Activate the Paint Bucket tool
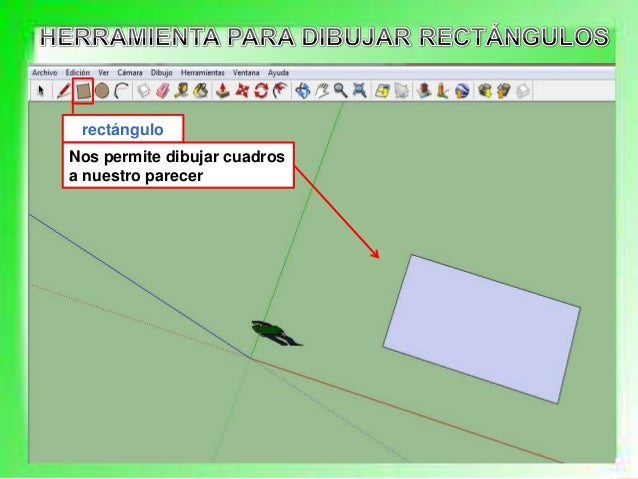Viewport: 638px width, 479px height. point(201,91)
